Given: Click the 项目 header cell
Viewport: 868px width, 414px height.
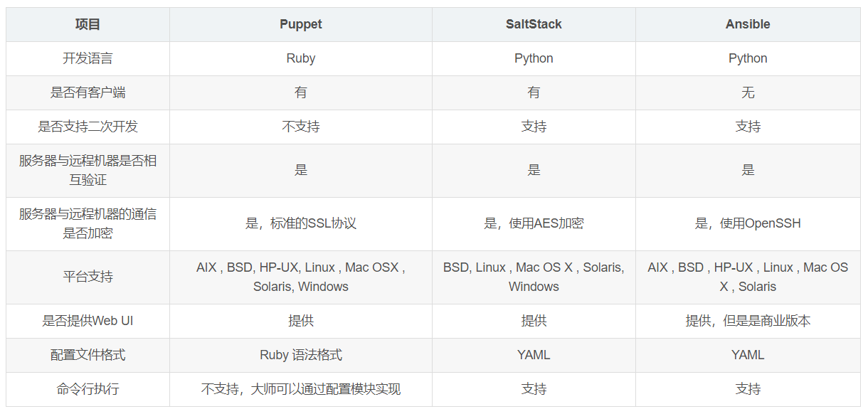Looking at the screenshot, I should [x=88, y=24].
